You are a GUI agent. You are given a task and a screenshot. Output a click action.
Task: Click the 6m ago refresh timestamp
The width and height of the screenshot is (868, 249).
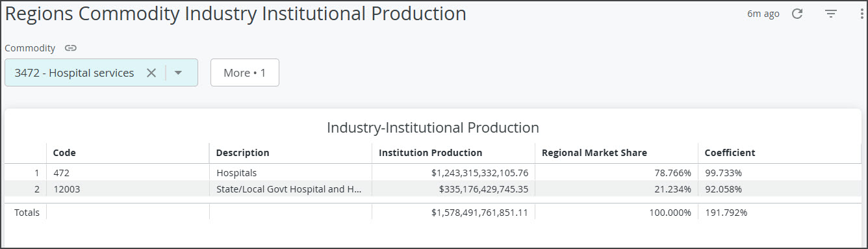[x=763, y=14]
